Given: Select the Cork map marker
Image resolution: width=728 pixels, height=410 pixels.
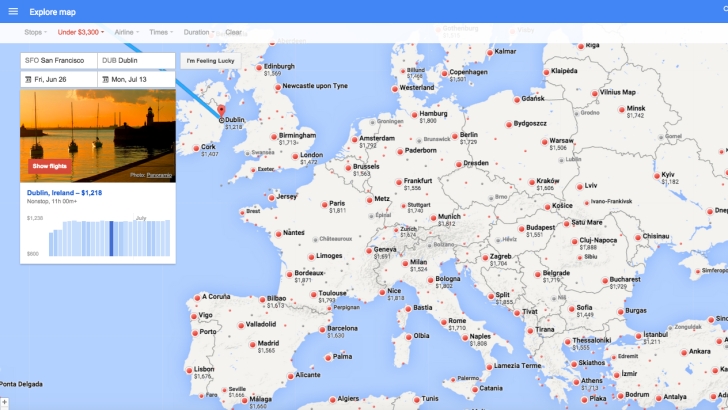Looking at the screenshot, I should pos(196,149).
